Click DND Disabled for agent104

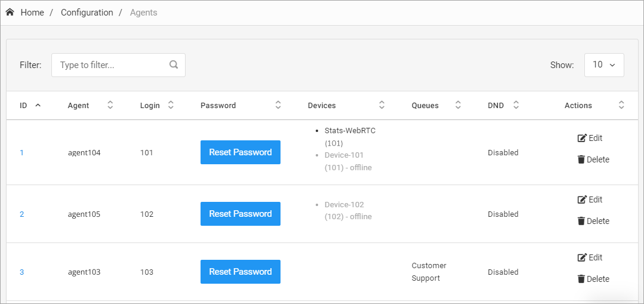(503, 153)
